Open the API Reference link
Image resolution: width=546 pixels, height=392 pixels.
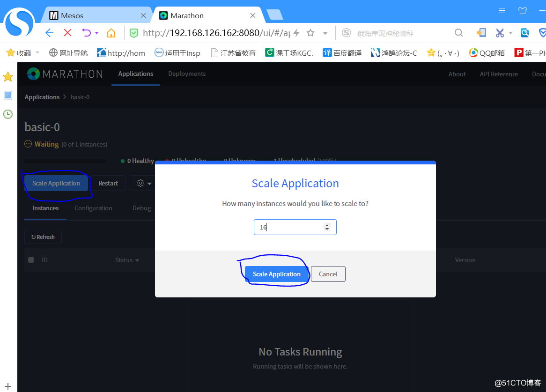click(x=499, y=74)
